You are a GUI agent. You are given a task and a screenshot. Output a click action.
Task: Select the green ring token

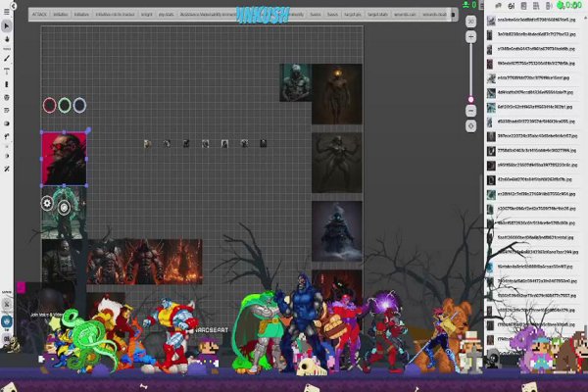[65, 105]
